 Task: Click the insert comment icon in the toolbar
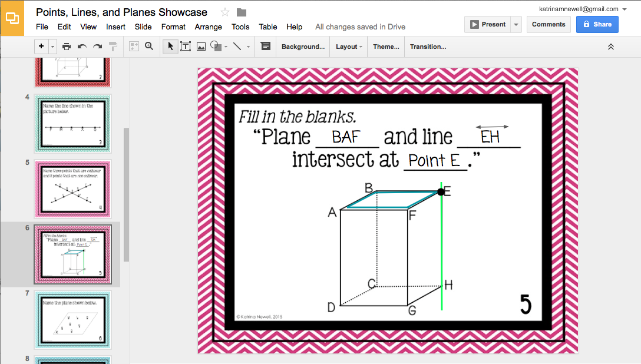coord(266,46)
